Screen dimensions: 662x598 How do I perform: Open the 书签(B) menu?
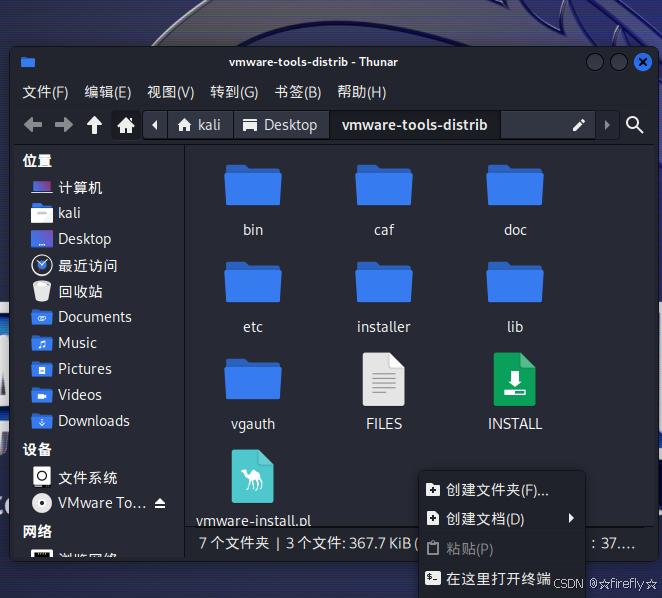click(298, 92)
